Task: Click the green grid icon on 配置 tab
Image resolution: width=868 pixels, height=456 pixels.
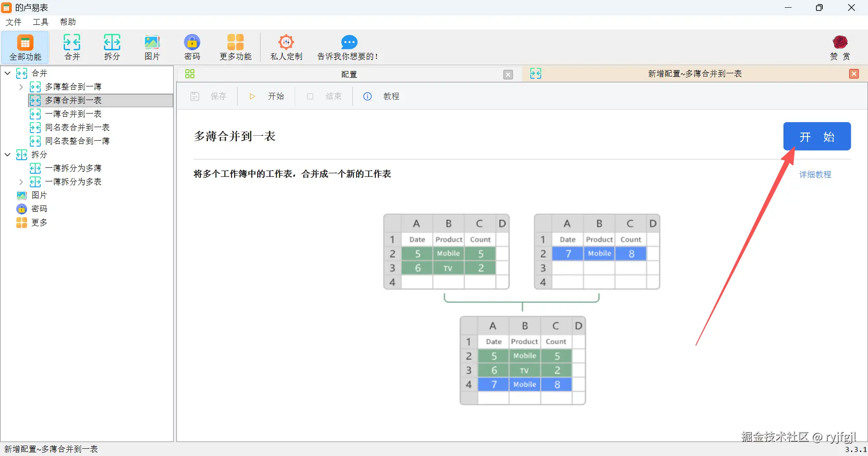Action: tap(190, 74)
